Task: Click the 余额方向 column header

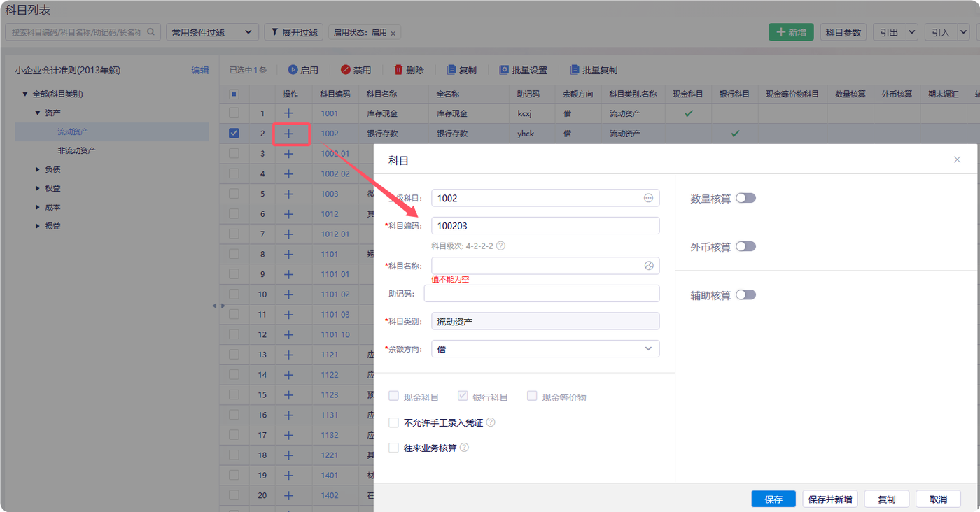Action: [577, 94]
